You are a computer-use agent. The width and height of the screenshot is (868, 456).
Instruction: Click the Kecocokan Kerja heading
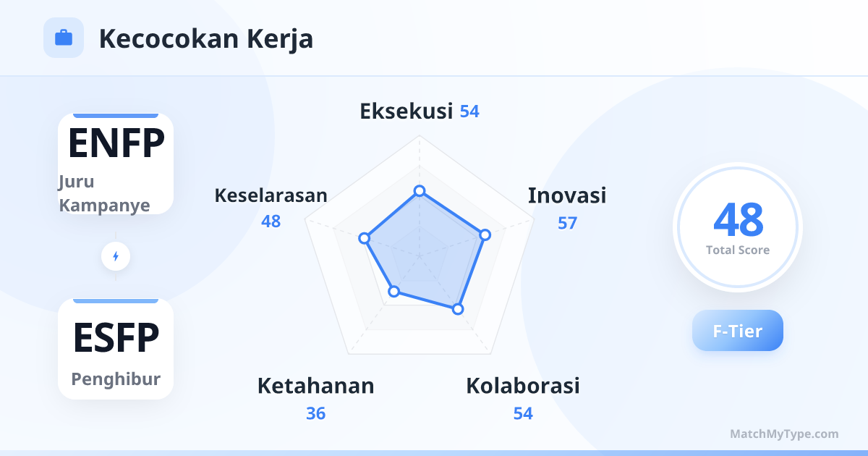pyautogui.click(x=206, y=38)
